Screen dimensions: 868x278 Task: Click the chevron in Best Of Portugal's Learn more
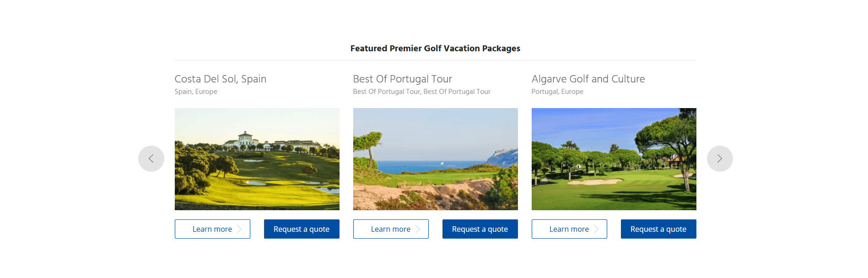[x=418, y=229]
